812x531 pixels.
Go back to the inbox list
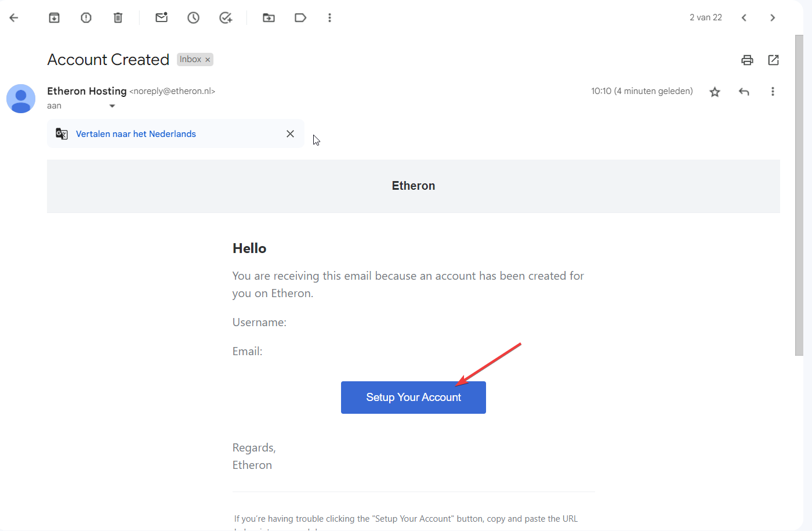(14, 18)
